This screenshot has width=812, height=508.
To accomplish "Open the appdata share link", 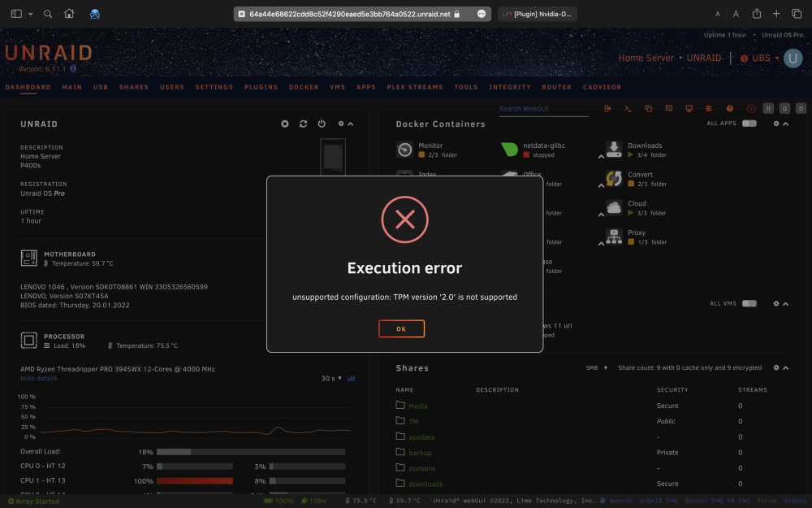I will (x=421, y=437).
